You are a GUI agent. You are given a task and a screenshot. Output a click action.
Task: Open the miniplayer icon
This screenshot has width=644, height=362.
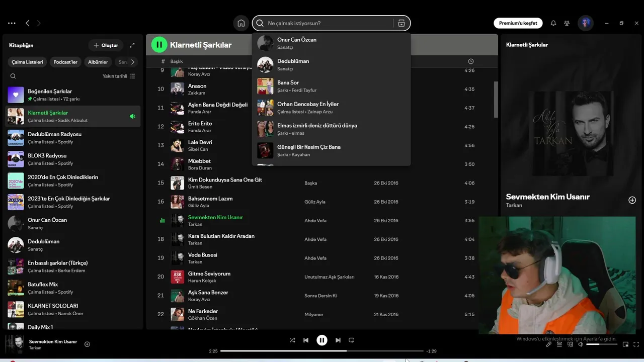click(625, 344)
